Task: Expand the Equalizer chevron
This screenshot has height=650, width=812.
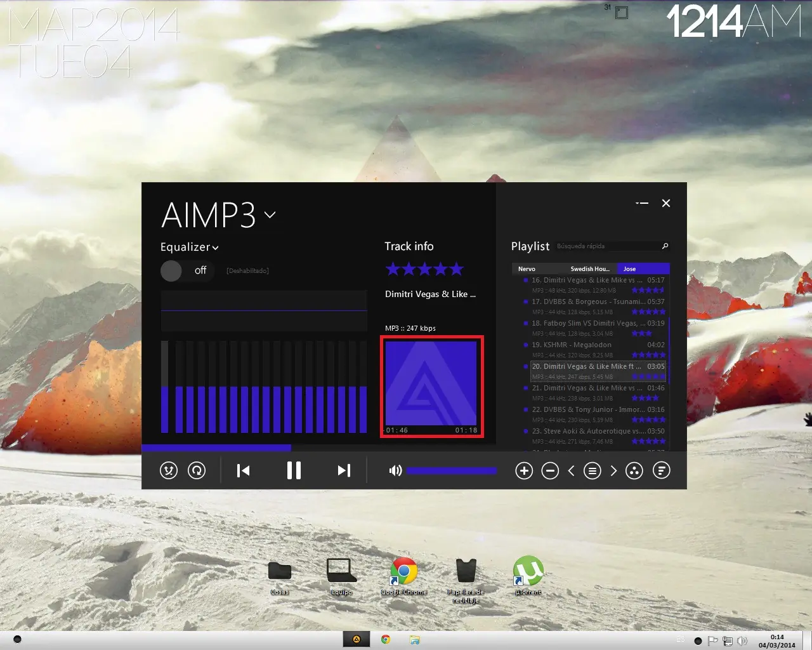Action: tap(215, 248)
